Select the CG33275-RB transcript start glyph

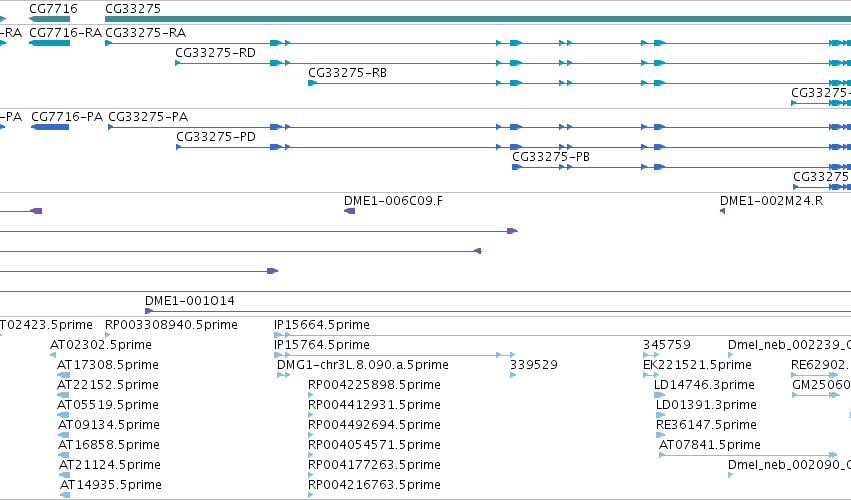pyautogui.click(x=312, y=83)
